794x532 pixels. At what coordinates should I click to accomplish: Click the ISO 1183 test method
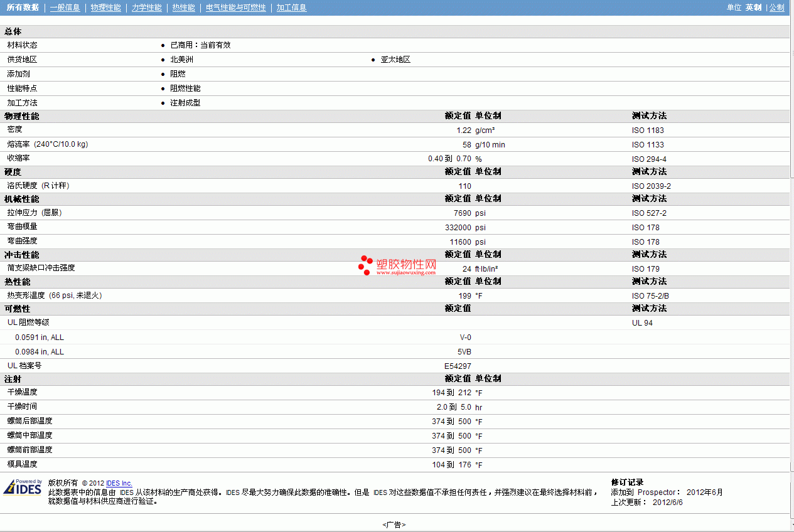(x=648, y=130)
